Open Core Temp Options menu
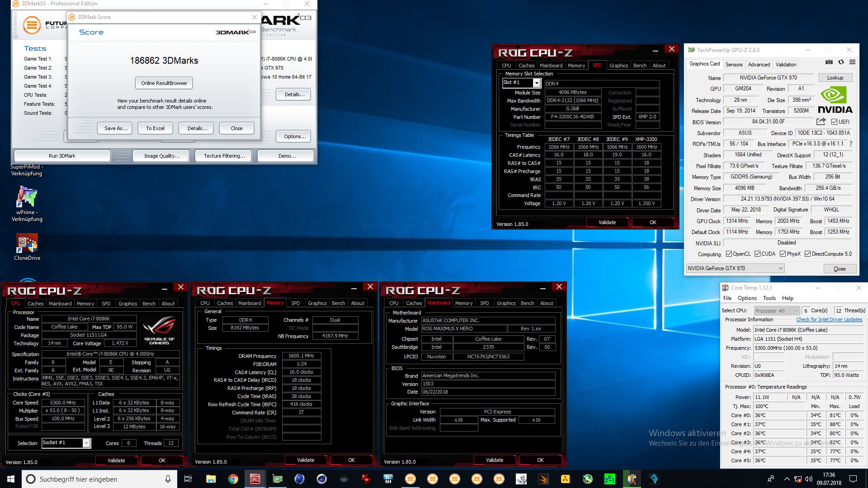Viewport: 868px width, 488px height. pyautogui.click(x=747, y=298)
